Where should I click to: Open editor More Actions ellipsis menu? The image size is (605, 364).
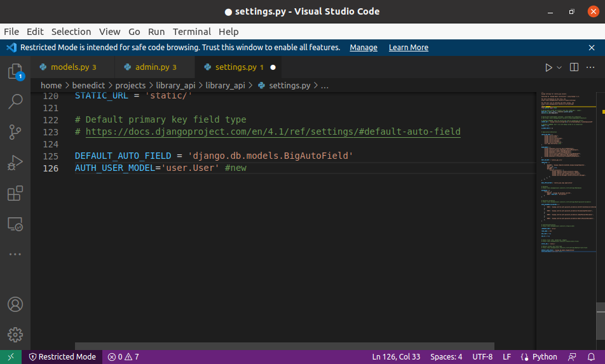pos(590,67)
